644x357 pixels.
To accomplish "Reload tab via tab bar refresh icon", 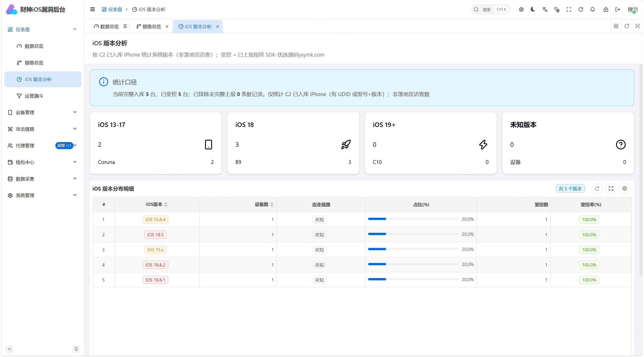I will pos(627,26).
